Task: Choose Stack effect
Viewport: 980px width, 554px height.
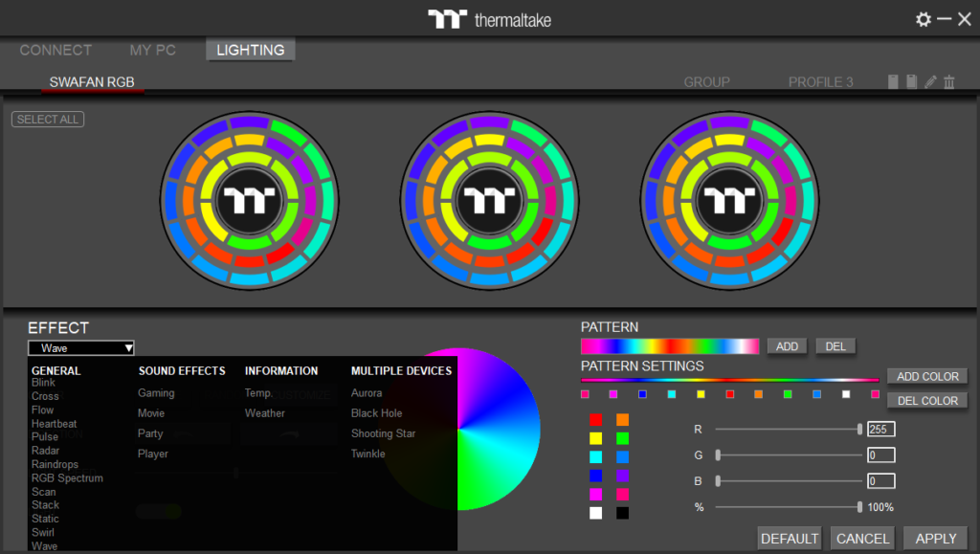Action: point(46,504)
